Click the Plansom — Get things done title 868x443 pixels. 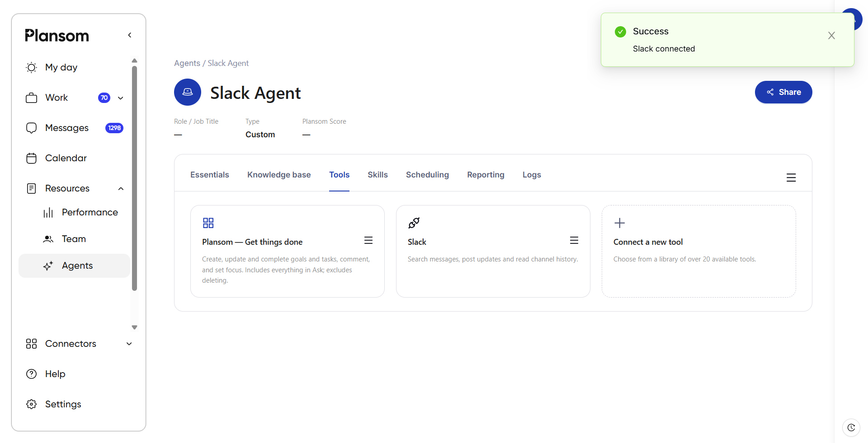pos(252,242)
